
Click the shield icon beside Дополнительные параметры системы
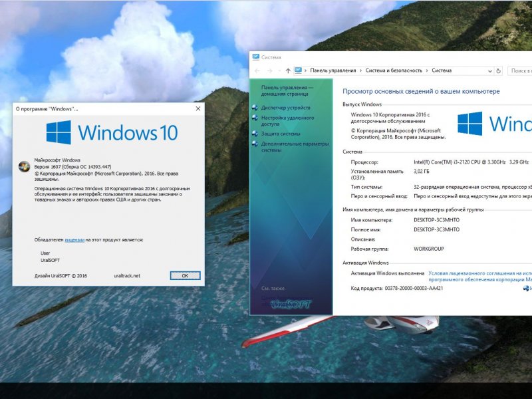(x=255, y=144)
